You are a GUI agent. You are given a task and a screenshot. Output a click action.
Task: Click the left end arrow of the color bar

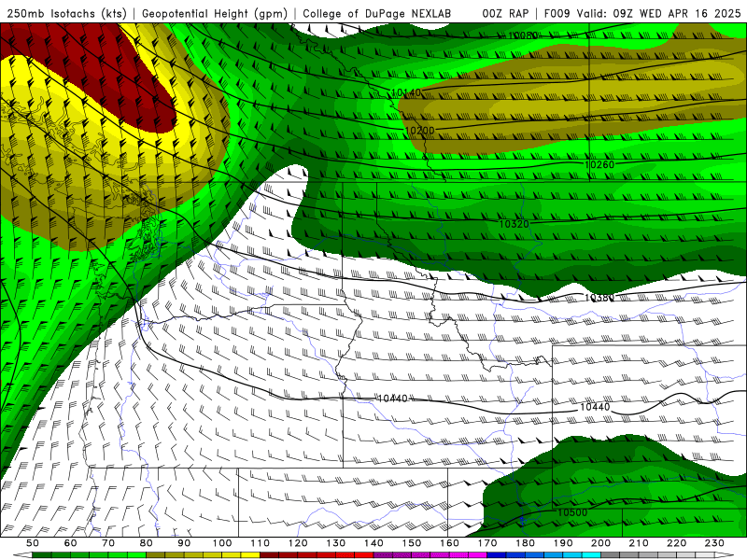pyautogui.click(x=22, y=555)
